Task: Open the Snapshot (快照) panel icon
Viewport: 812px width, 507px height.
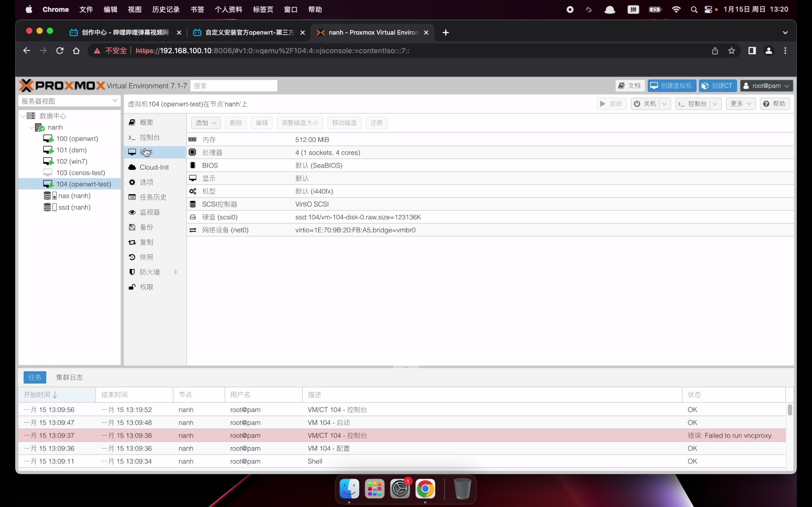Action: tap(132, 257)
